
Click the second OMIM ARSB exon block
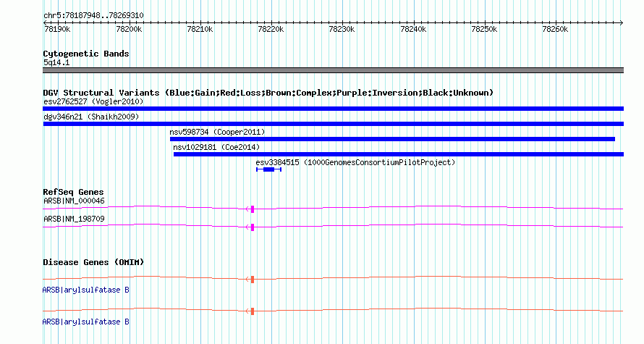click(x=253, y=311)
